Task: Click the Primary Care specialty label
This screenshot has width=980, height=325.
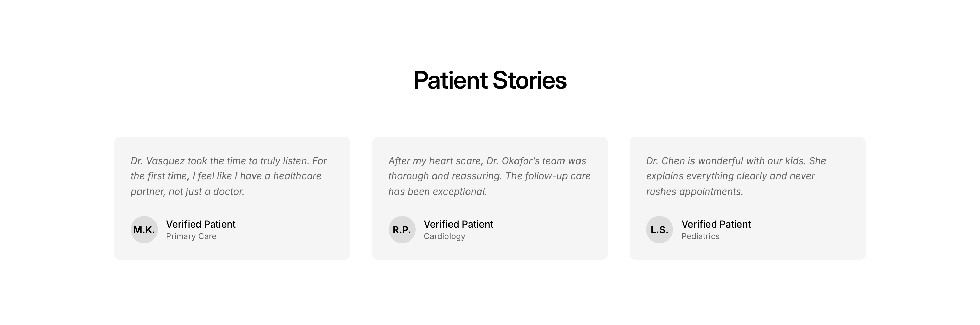Action: click(x=191, y=236)
